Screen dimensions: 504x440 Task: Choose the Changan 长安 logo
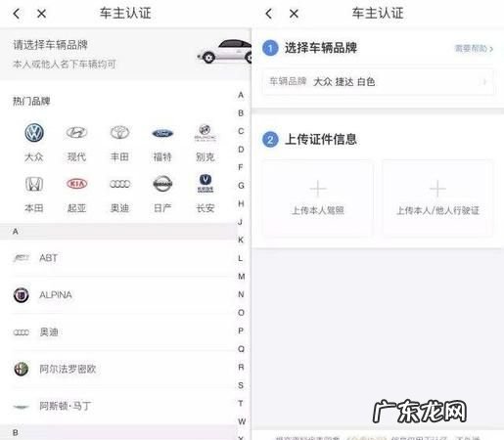click(206, 184)
